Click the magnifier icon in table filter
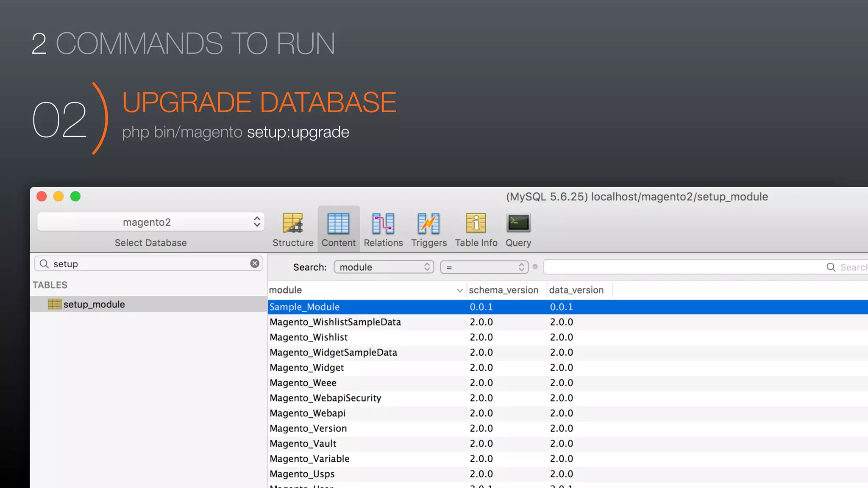868x488 pixels. [x=44, y=264]
